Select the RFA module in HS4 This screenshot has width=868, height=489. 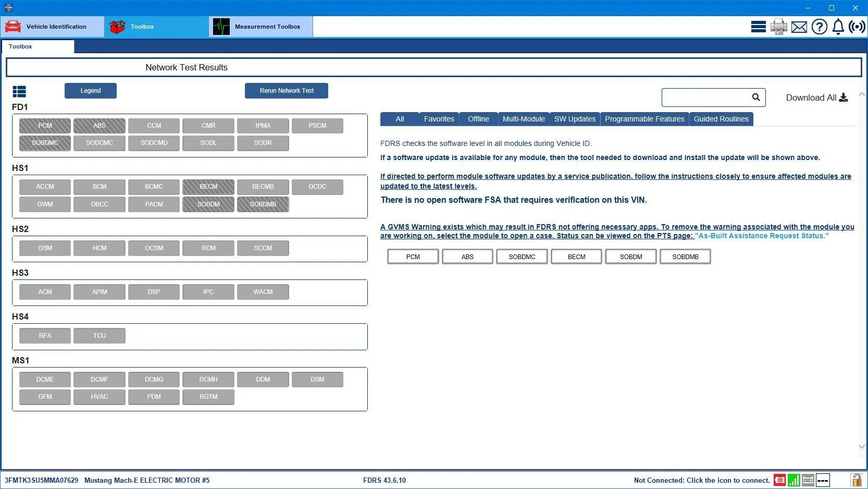pos(45,336)
